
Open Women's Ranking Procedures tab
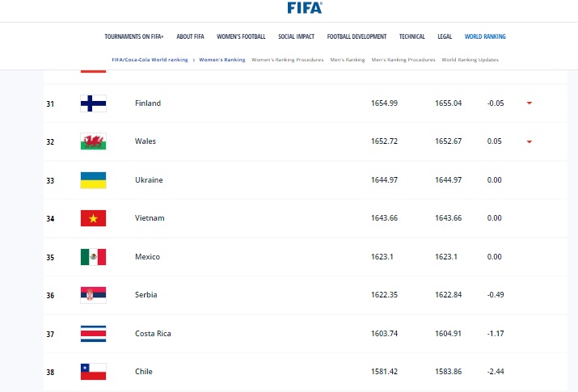[x=288, y=60]
